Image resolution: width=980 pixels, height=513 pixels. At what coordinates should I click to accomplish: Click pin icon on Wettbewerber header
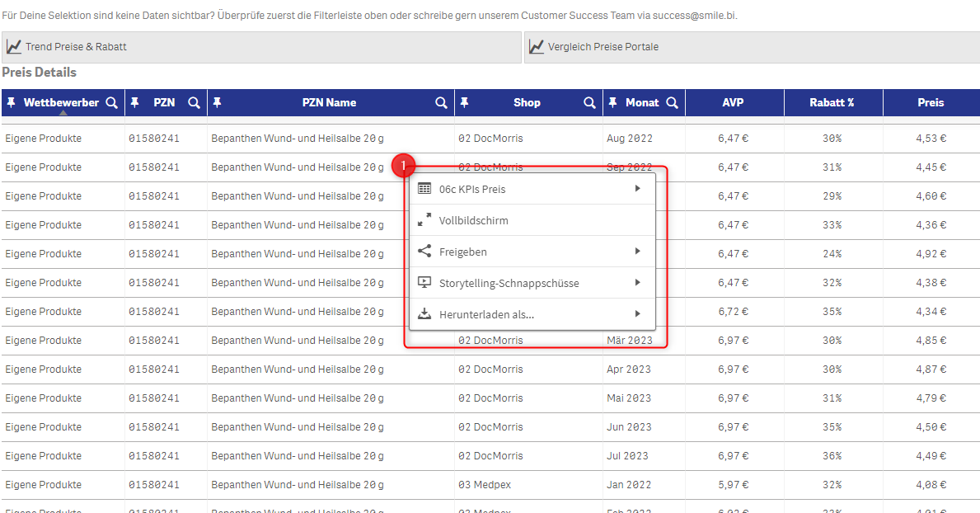pyautogui.click(x=11, y=103)
